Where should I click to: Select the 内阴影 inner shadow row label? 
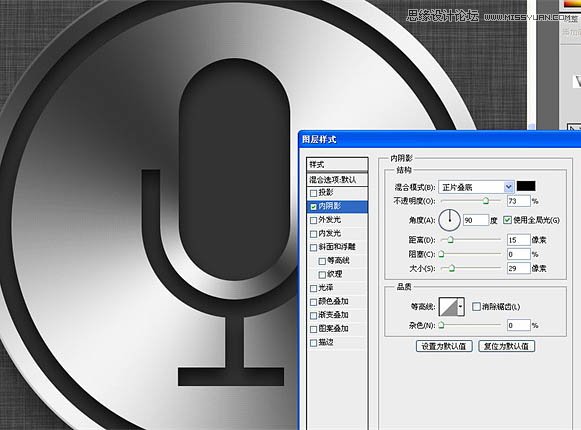[x=330, y=206]
